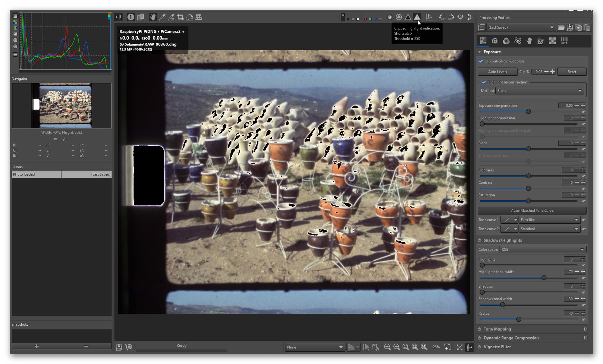Add a new snapshot with plus button
603x364 pixels.
coord(36,346)
